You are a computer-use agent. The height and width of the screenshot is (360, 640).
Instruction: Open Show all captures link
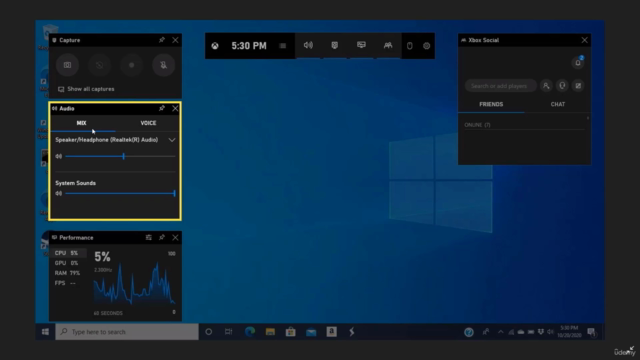pyautogui.click(x=86, y=89)
